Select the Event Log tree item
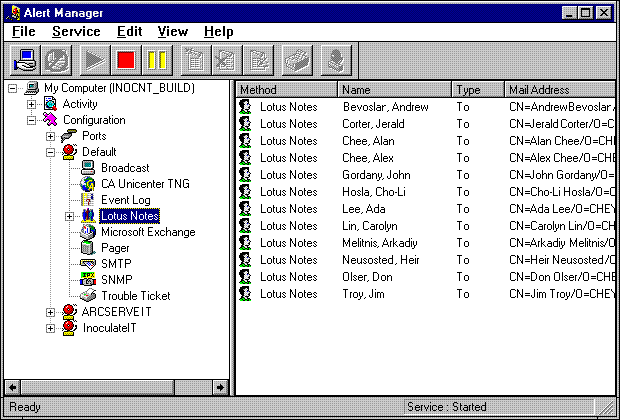 coord(125,200)
